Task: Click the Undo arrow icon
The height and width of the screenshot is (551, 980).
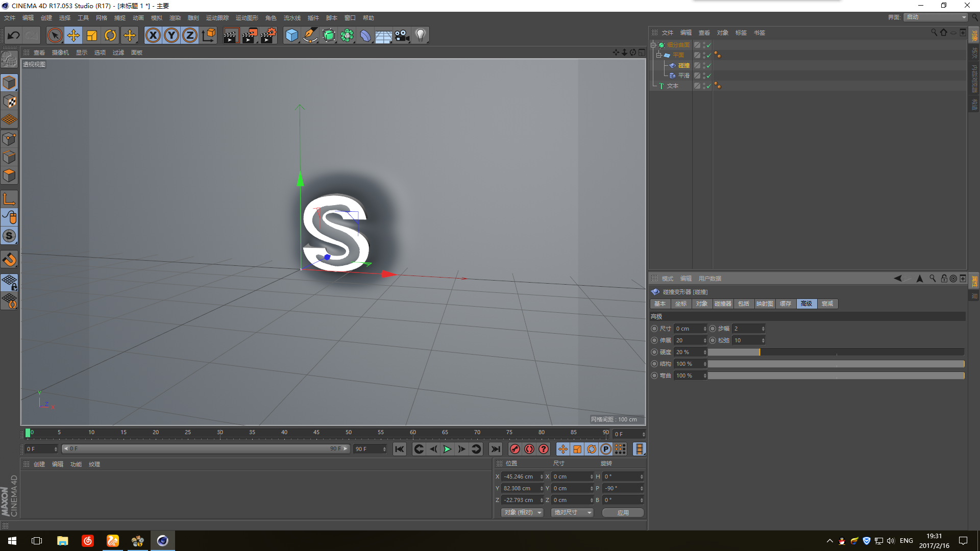Action: 14,35
